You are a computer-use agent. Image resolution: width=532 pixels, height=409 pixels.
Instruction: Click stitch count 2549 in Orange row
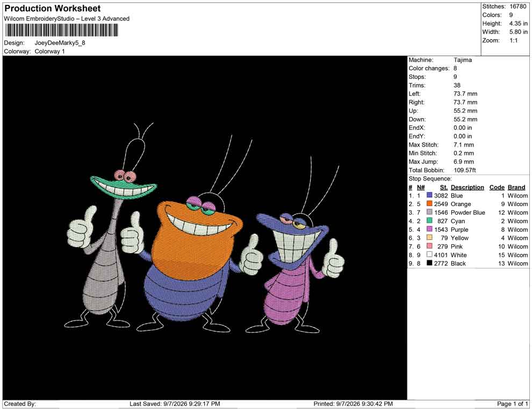441,204
